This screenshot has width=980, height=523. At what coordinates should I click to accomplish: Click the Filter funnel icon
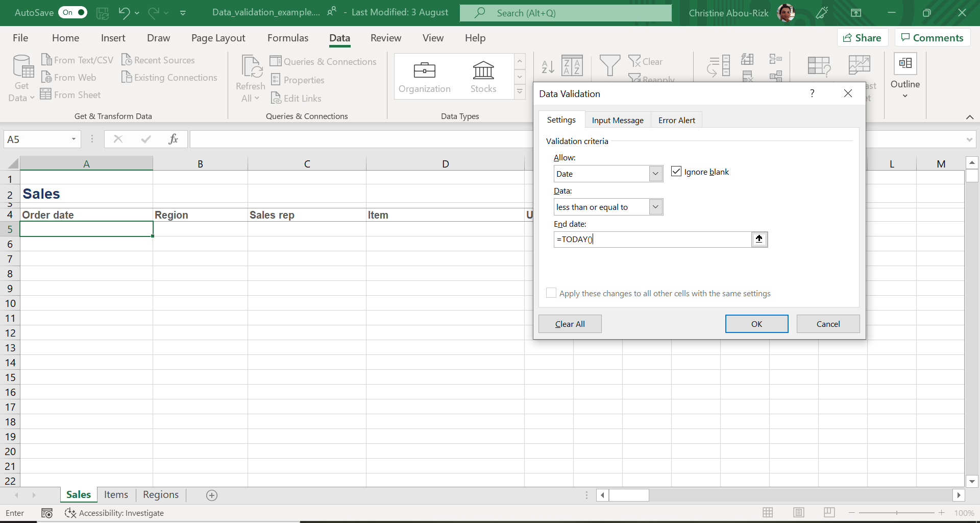coord(609,66)
